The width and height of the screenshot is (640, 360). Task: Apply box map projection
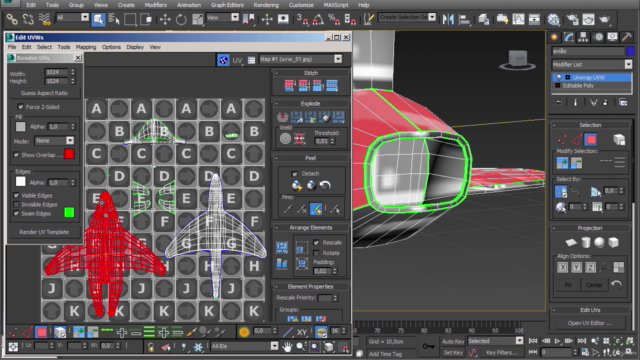coord(613,242)
